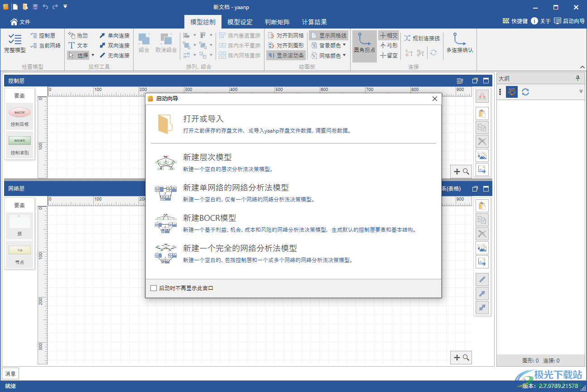Click zoom magnifier in network layer canvas

tap(466, 358)
